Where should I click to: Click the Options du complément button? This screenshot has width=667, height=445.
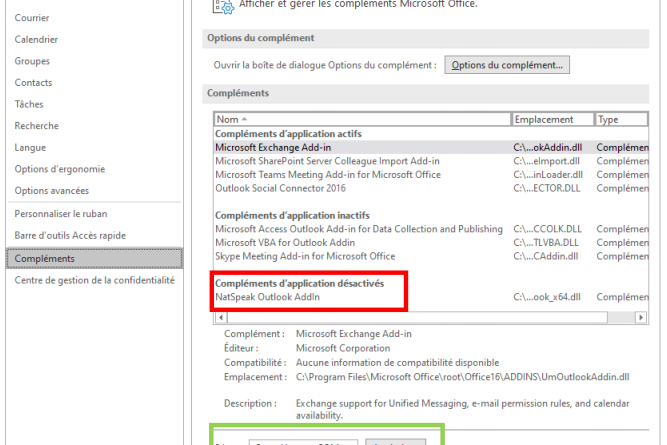[x=507, y=65]
